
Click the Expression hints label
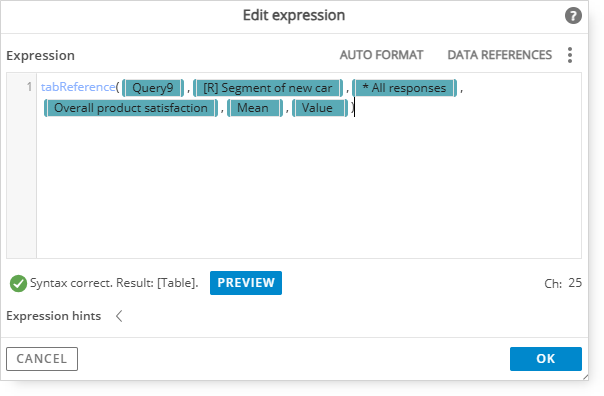pyautogui.click(x=54, y=316)
